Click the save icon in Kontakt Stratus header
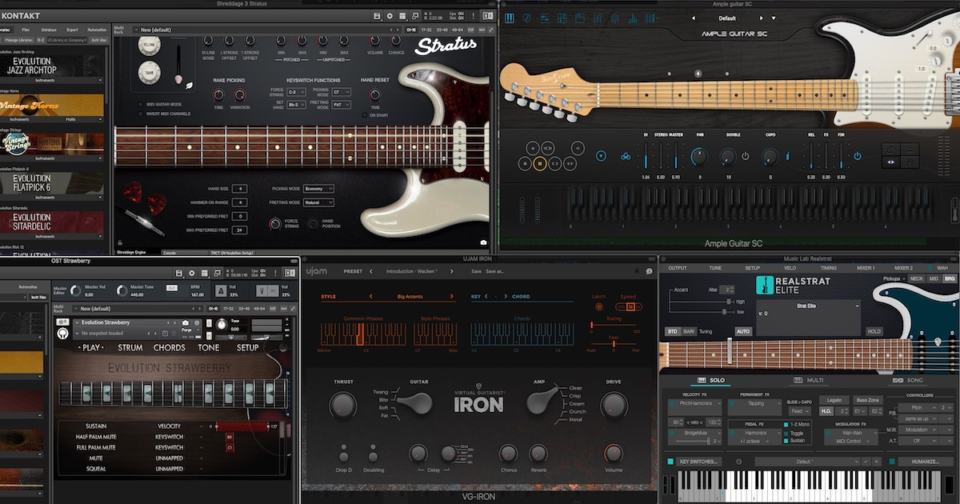This screenshot has height=504, width=960. [377, 16]
